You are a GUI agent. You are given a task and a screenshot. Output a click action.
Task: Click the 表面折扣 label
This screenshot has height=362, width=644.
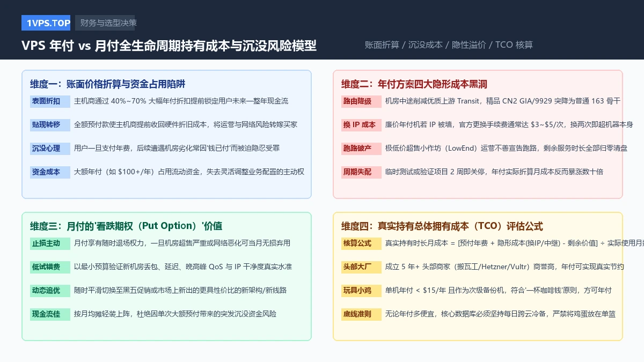pyautogui.click(x=50, y=101)
